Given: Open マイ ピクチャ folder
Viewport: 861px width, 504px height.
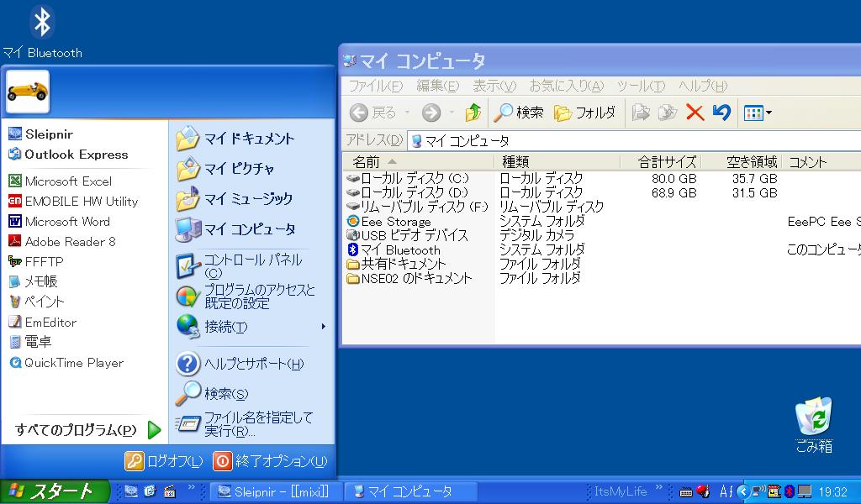Looking at the screenshot, I should coord(224,168).
